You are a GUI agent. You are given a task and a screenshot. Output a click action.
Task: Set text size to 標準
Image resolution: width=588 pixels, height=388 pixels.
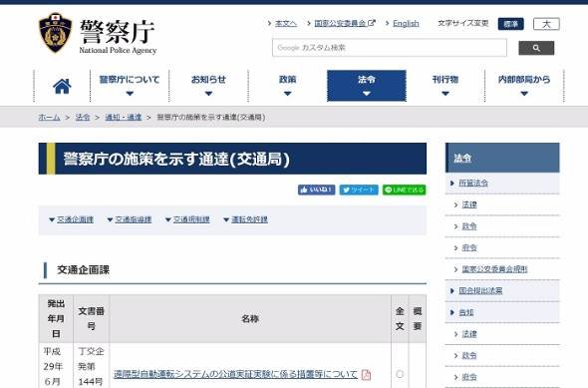tap(510, 24)
